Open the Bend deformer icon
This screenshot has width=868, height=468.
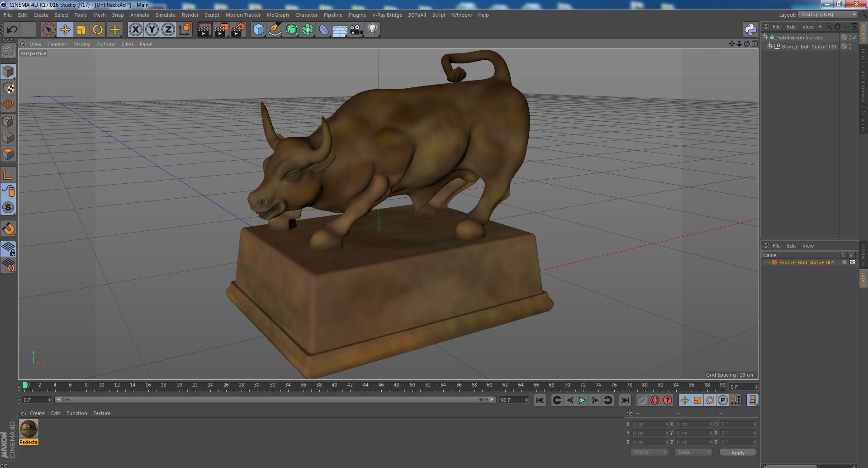pos(324,30)
